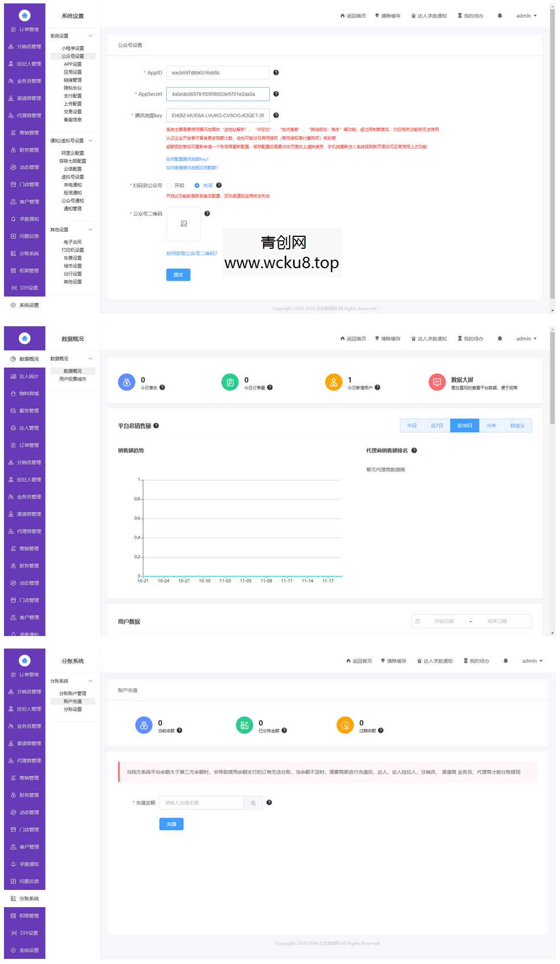The image size is (560, 964).
Task: Click green 今日订单量 clipboard icon
Action: (x=230, y=382)
